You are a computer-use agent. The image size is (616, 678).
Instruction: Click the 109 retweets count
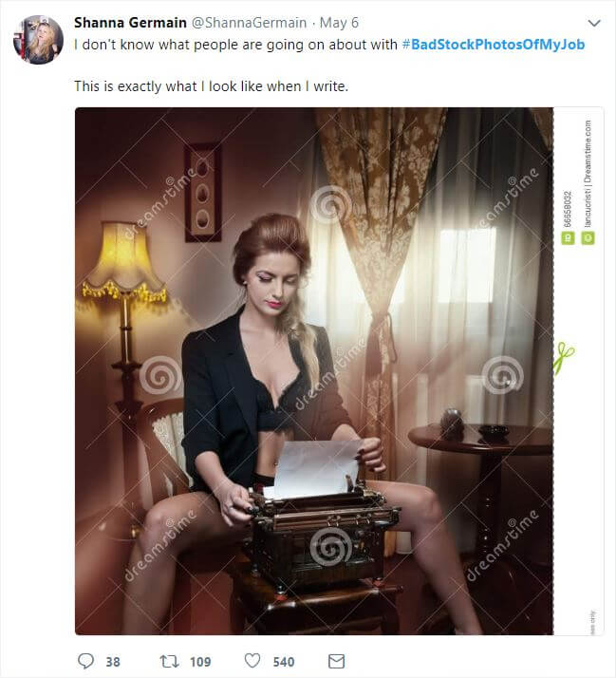200,662
